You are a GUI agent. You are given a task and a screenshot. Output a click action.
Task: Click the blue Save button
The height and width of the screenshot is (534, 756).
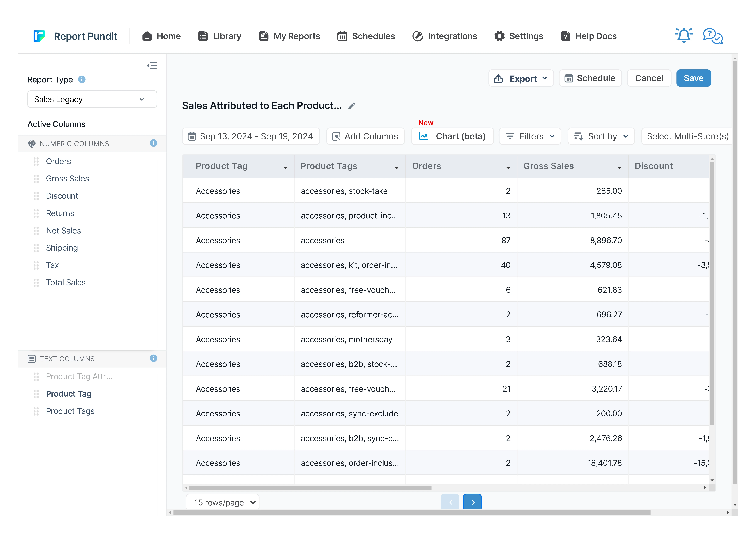pos(693,78)
